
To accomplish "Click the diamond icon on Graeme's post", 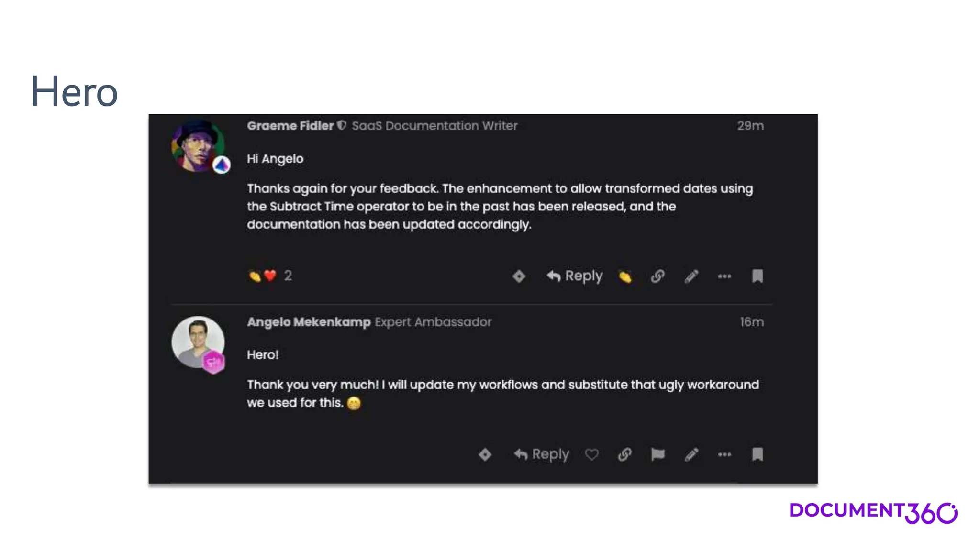I will 519,276.
